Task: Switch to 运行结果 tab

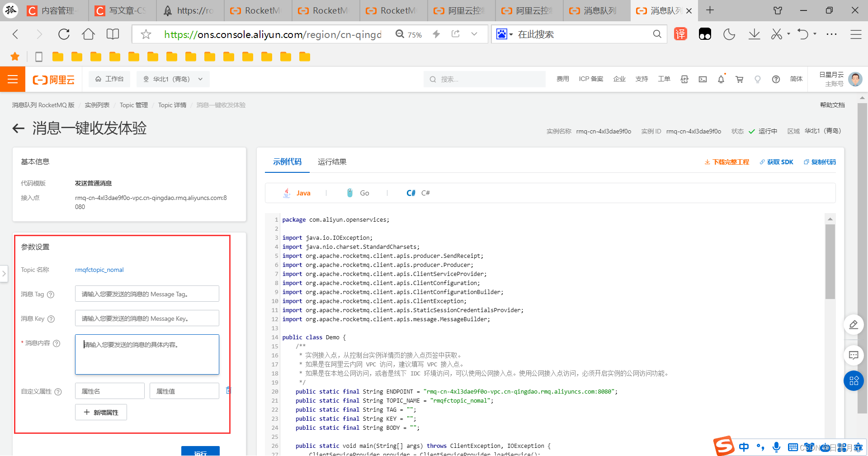Action: [x=332, y=161]
